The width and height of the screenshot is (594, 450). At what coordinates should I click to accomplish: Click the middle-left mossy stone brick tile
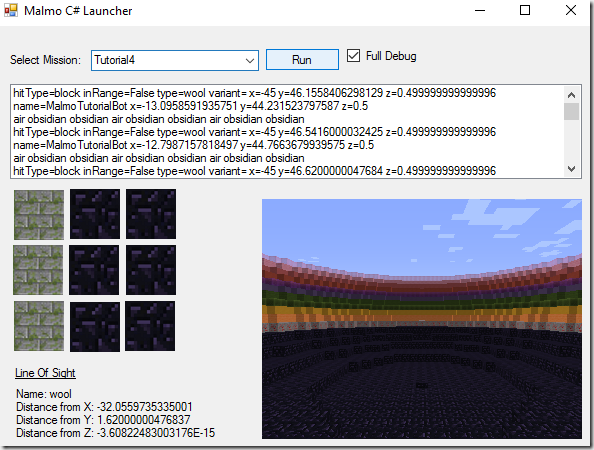point(38,270)
